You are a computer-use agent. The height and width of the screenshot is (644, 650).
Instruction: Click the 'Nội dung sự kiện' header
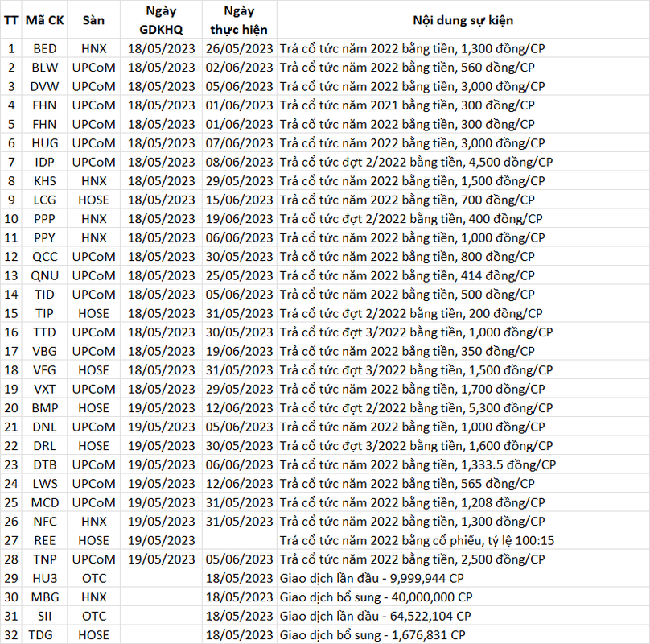463,20
